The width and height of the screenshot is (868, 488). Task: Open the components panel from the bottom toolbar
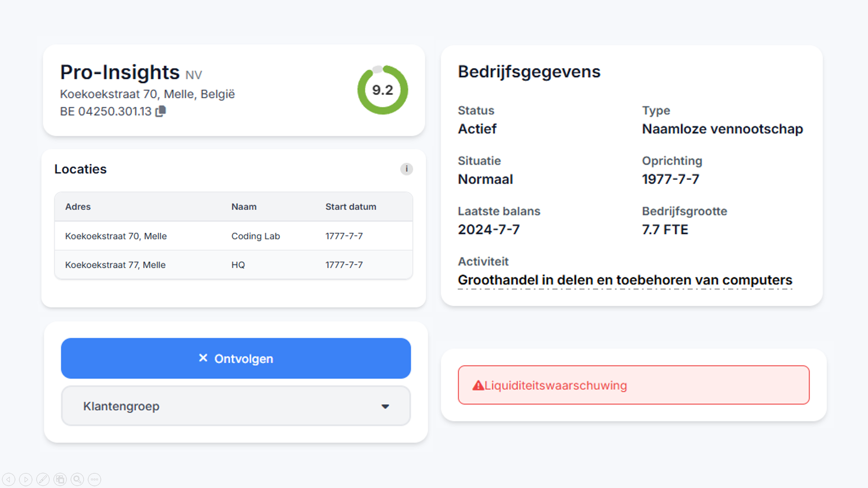(60, 479)
